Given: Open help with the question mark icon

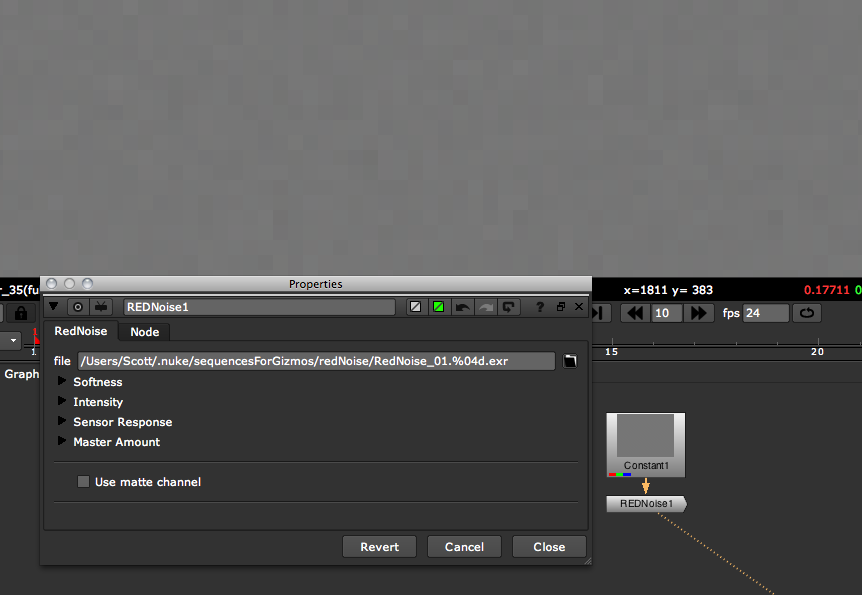Looking at the screenshot, I should pos(540,307).
